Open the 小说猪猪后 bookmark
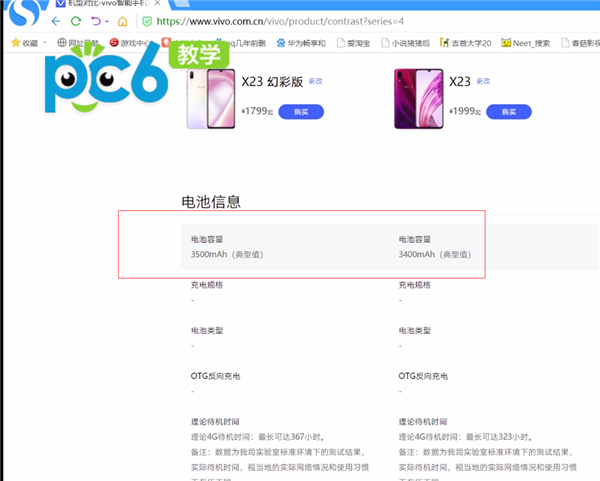 (406, 43)
